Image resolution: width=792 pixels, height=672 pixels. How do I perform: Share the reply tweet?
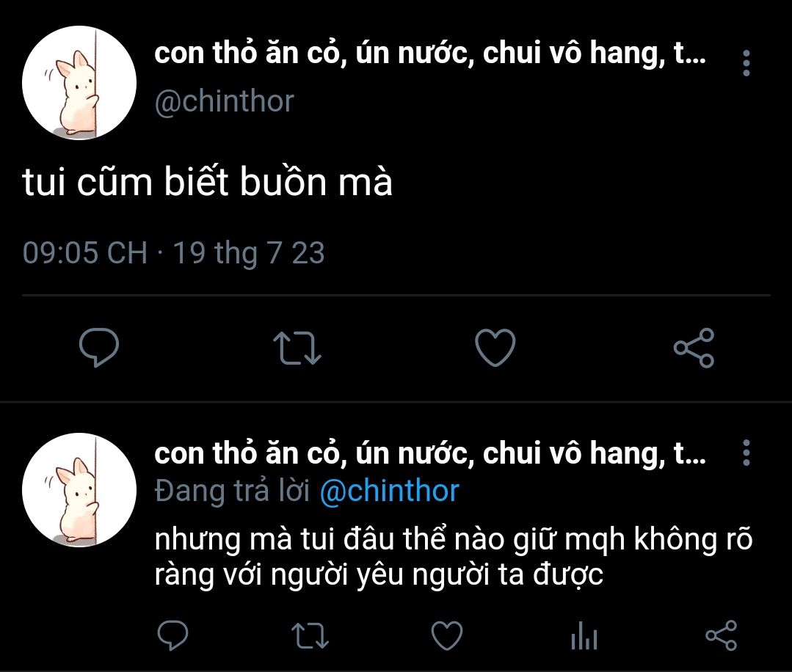(722, 635)
